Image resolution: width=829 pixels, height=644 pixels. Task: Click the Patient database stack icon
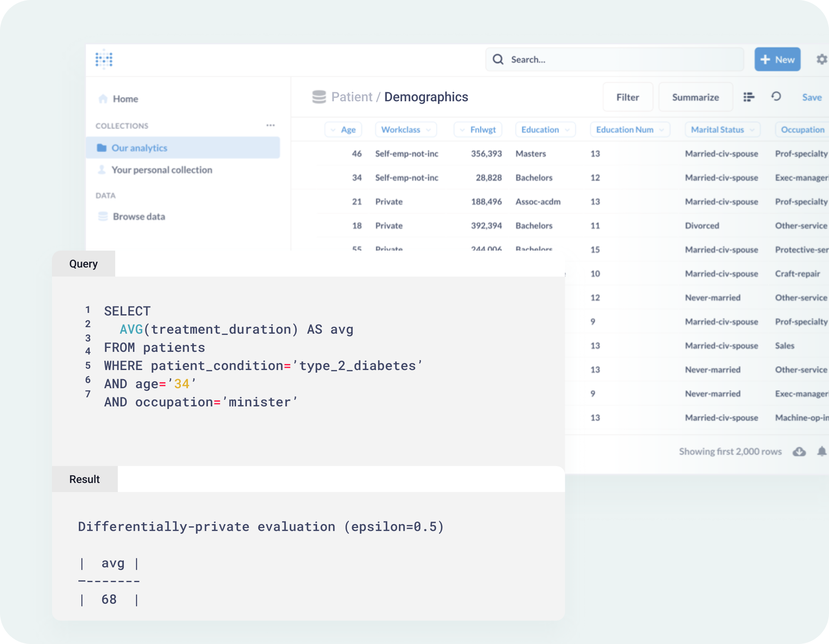coord(319,97)
